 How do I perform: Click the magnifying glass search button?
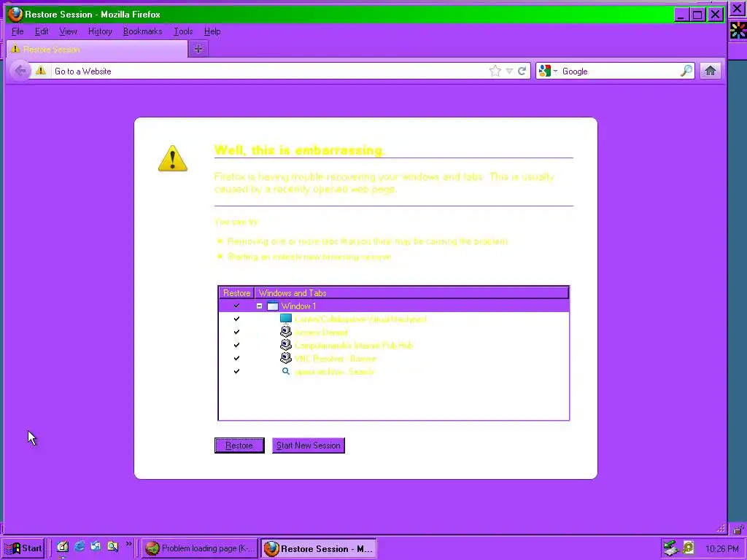pyautogui.click(x=686, y=71)
